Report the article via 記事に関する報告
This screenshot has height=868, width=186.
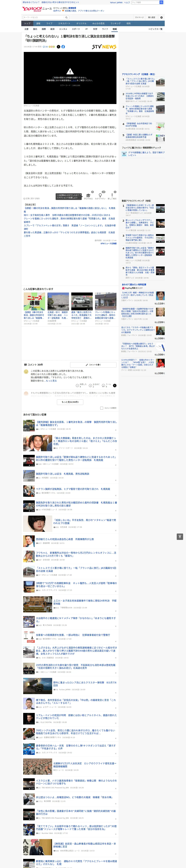[x=31, y=198]
